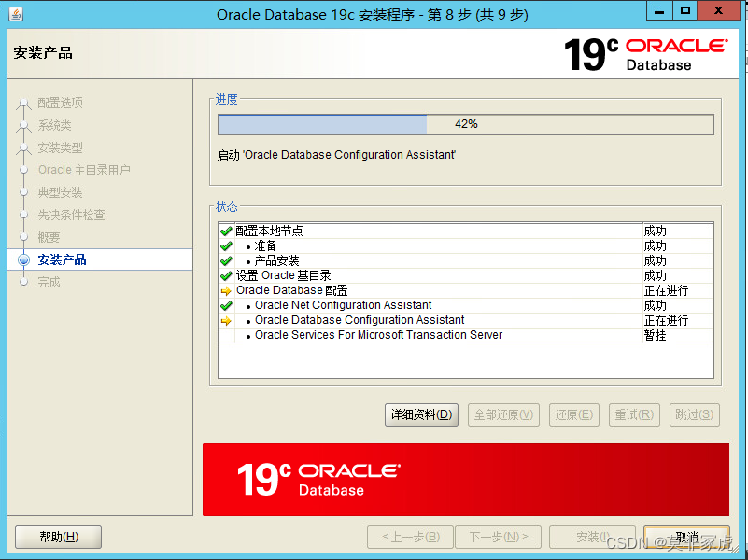Open the 帮助 help dialog
Screen dimensions: 748x560
57,537
